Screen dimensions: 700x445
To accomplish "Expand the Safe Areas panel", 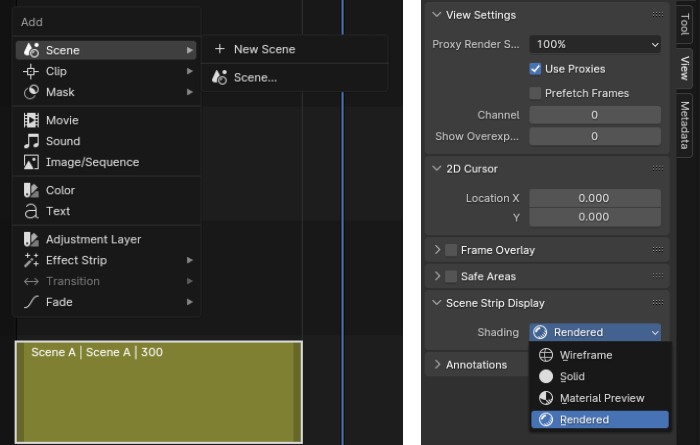I will [x=437, y=276].
